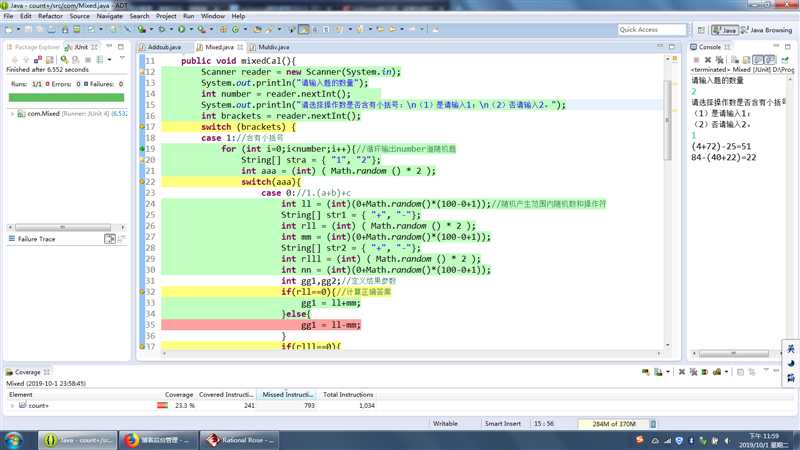800x450 pixels.
Task: Toggle Show Console on Standard Error
Action: point(770,60)
